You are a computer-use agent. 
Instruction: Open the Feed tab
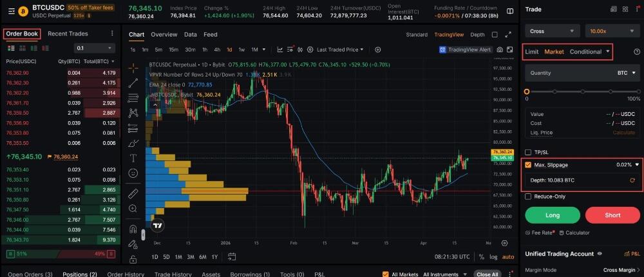(x=211, y=35)
